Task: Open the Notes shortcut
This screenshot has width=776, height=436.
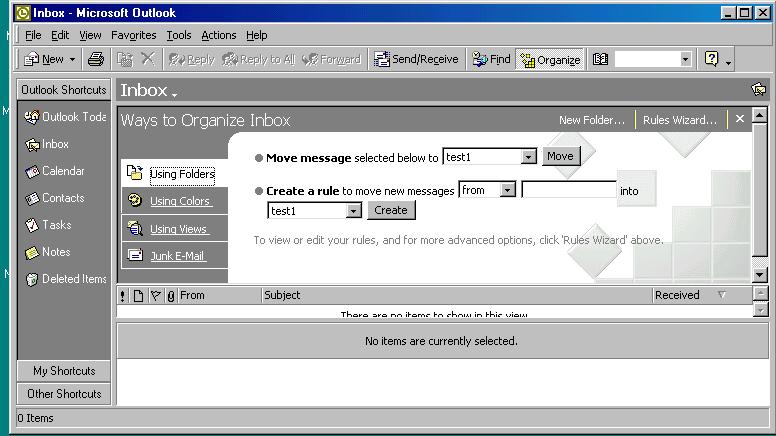Action: (x=48, y=252)
